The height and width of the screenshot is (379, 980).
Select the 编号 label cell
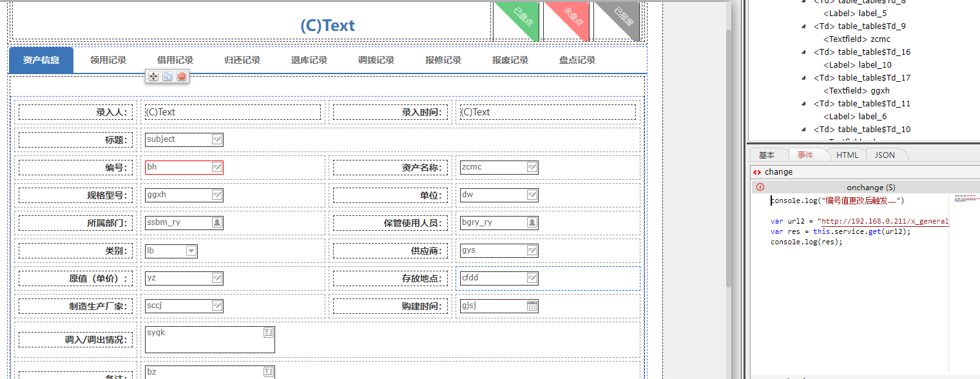click(75, 168)
